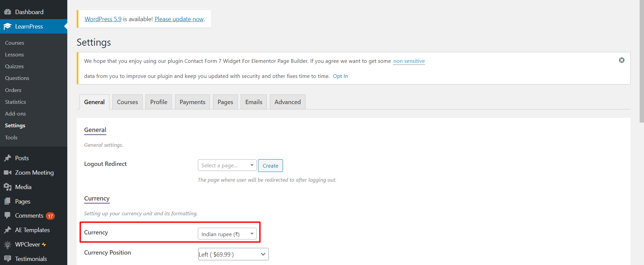This screenshot has height=265, width=644.
Task: Click the Zoom Meeting camera icon
Action: point(7,173)
